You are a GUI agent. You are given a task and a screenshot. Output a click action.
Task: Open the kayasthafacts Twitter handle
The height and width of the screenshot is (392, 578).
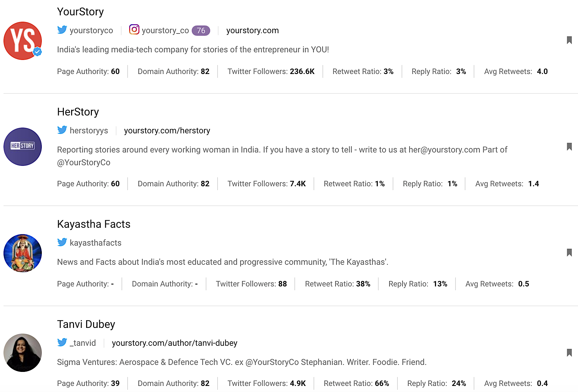[x=95, y=243]
